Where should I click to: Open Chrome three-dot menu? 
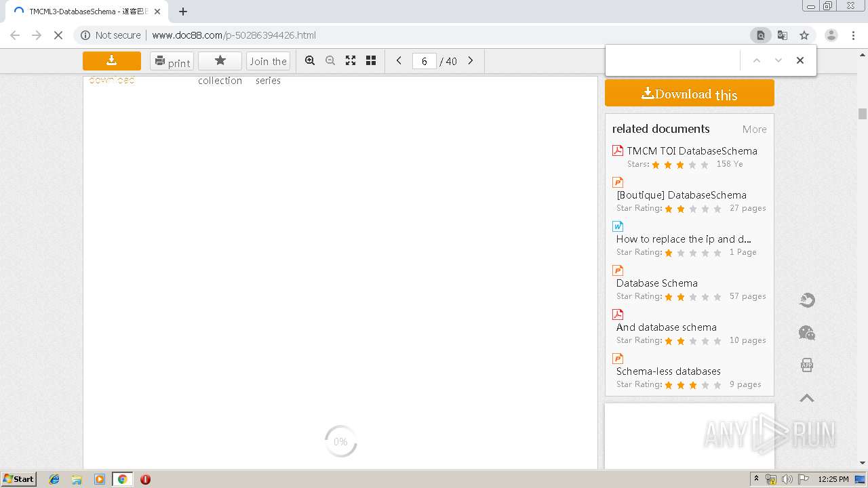pyautogui.click(x=854, y=35)
